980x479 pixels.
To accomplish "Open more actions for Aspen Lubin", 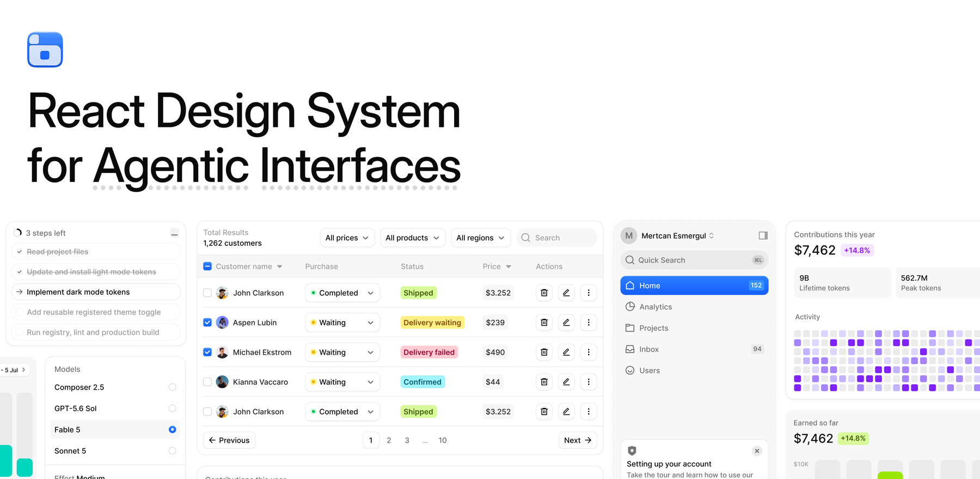I will click(589, 323).
